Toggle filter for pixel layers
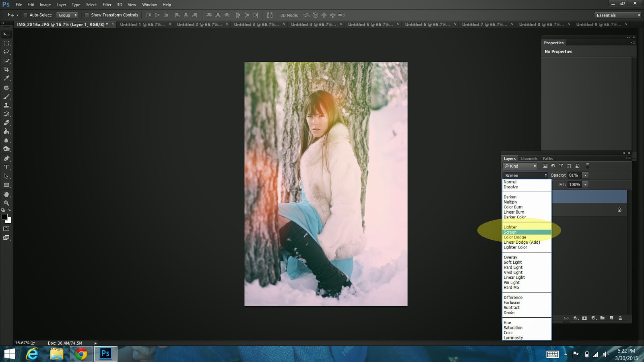Image resolution: width=644 pixels, height=362 pixels. pos(545,166)
